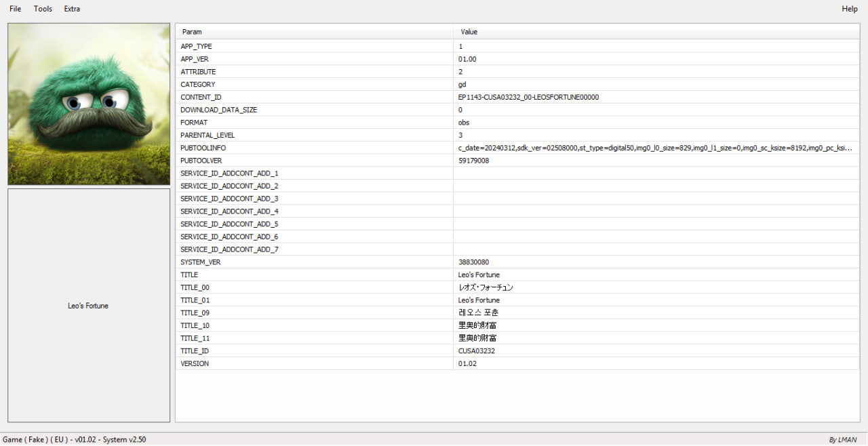Click the Korean title 레오스 포춘
This screenshot has width=868, height=446.
(479, 313)
